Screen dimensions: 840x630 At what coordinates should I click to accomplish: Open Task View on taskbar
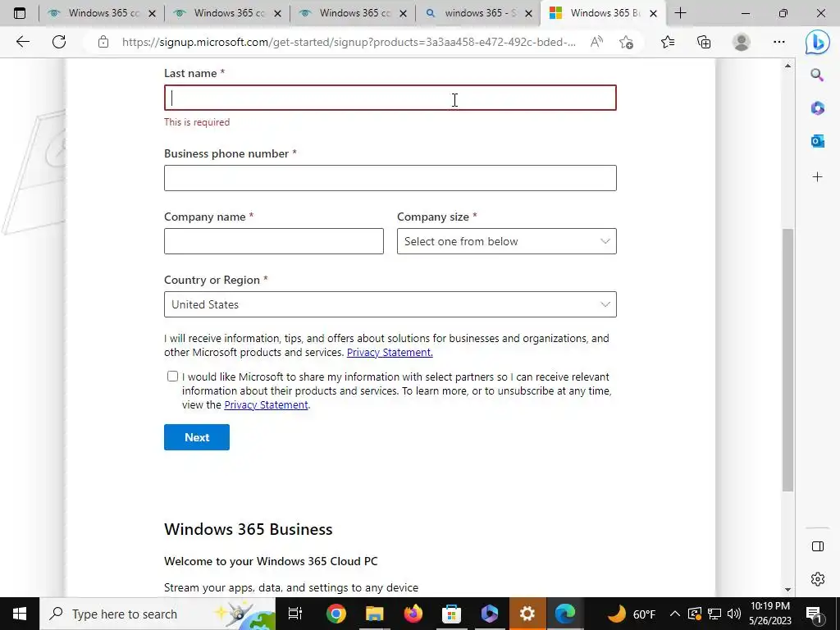click(294, 614)
